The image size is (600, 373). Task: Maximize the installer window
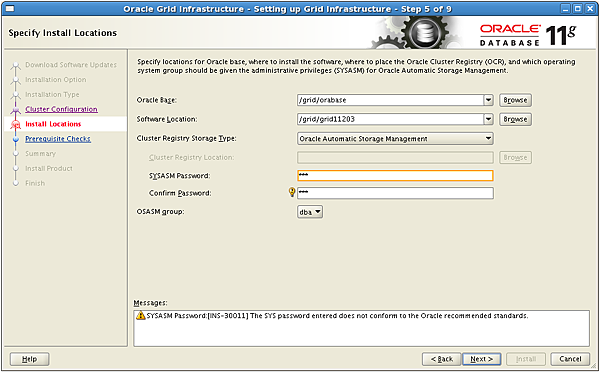578,8
